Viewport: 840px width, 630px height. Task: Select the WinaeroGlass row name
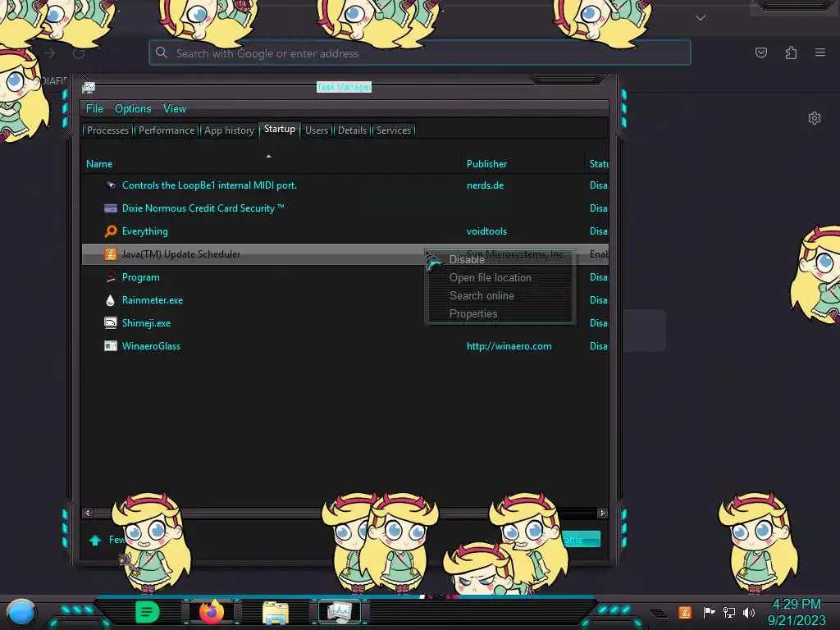pyautogui.click(x=151, y=346)
